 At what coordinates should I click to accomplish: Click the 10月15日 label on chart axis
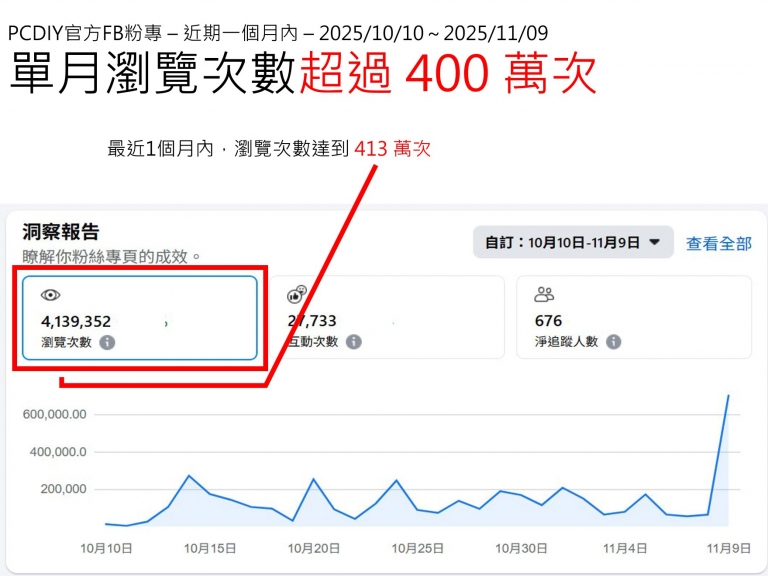[210, 548]
